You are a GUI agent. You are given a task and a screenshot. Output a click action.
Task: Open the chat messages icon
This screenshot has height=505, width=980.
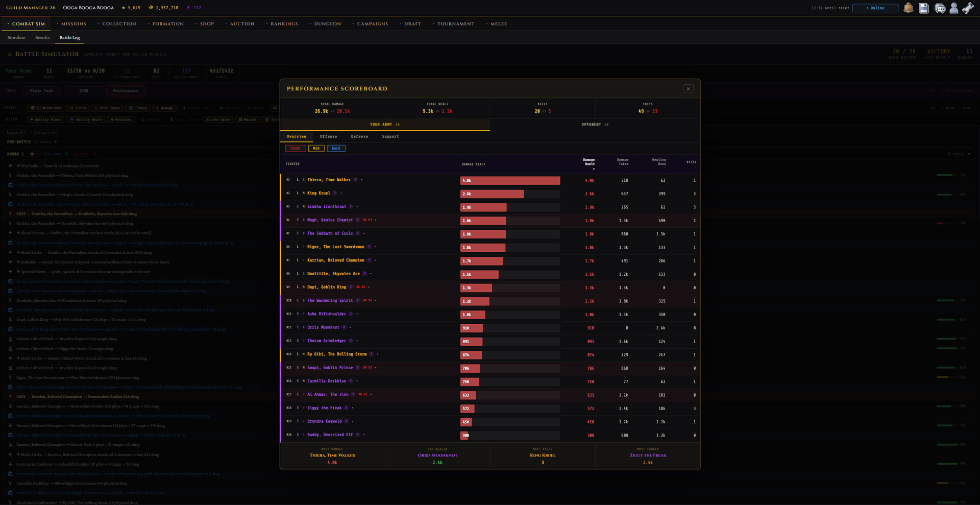[x=940, y=8]
